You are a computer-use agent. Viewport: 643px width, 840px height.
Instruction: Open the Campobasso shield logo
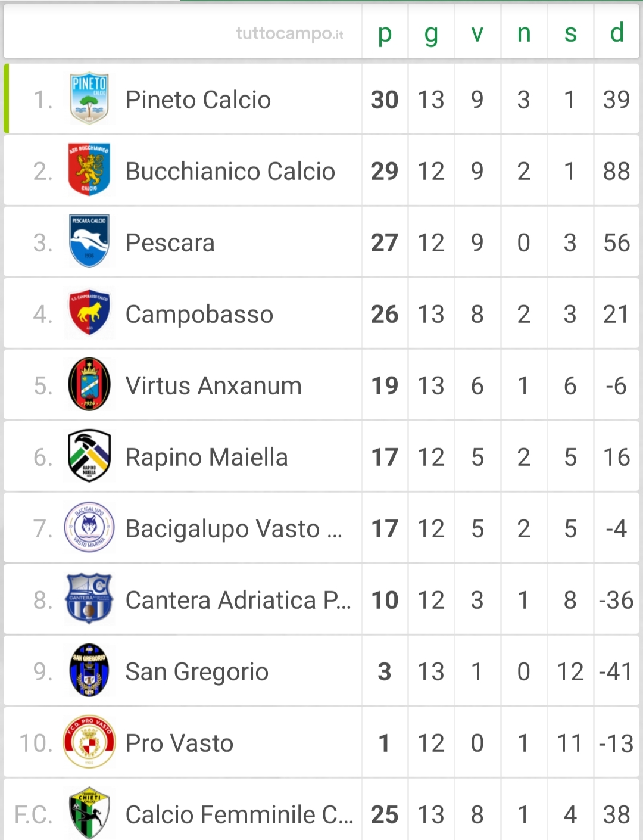tap(89, 313)
